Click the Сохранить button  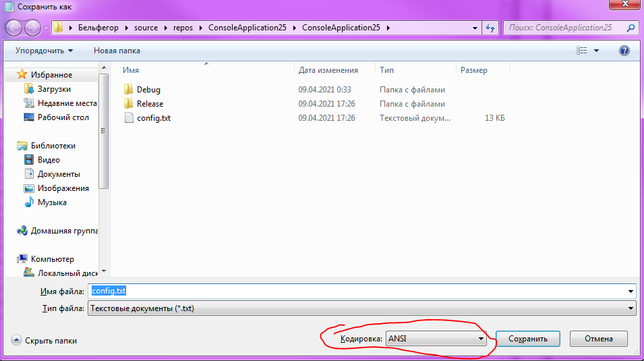click(528, 338)
